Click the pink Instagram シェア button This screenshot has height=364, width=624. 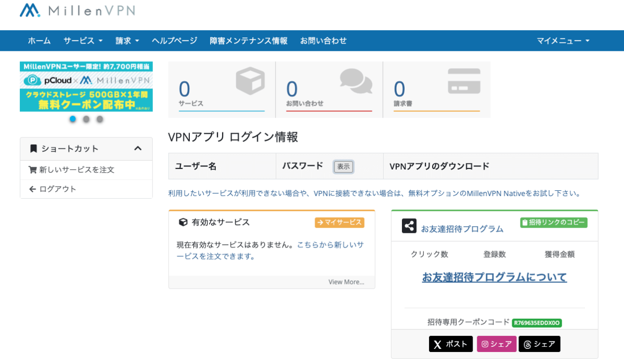point(497,344)
